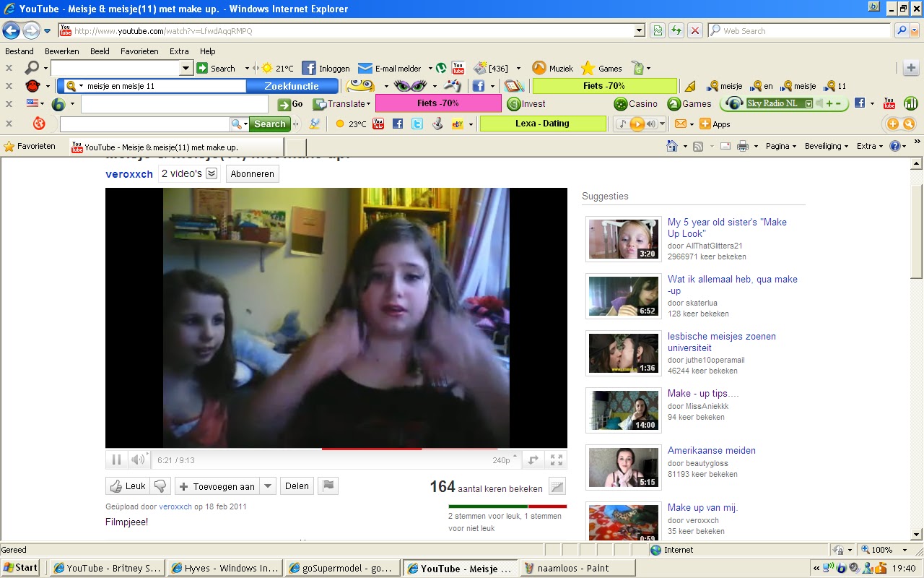Click the Windows Start button
Screen dimensions: 924x578
21,568
